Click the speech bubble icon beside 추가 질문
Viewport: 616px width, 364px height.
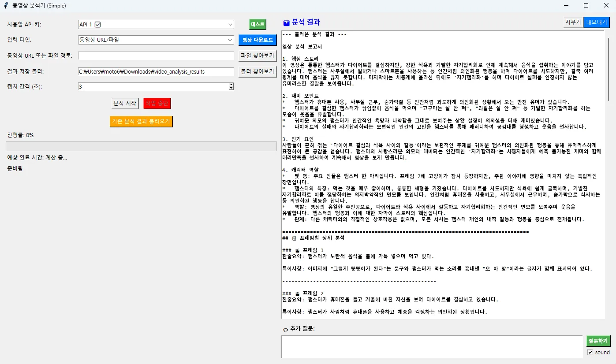click(x=285, y=329)
